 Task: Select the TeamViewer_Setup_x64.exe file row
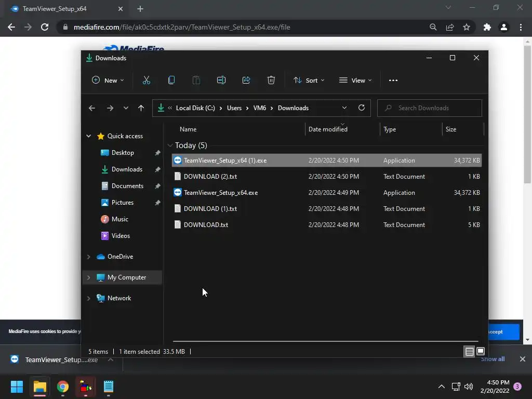327,193
